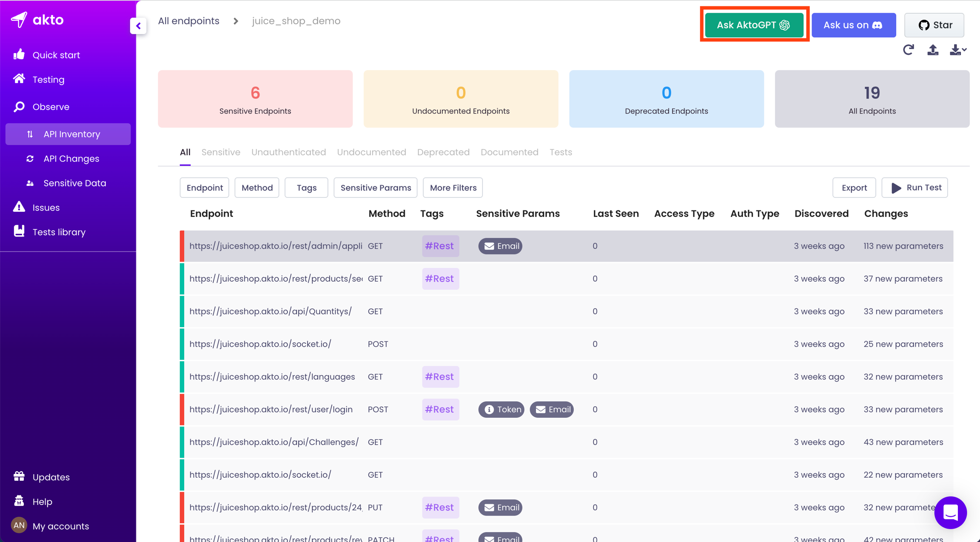
Task: Open the Issues sidebar item
Action: pyautogui.click(x=46, y=208)
